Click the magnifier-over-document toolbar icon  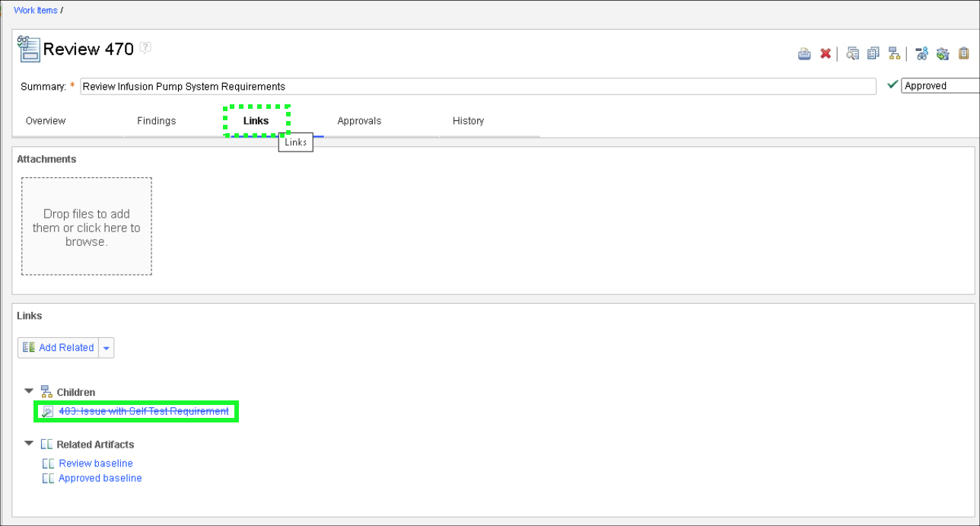point(853,54)
